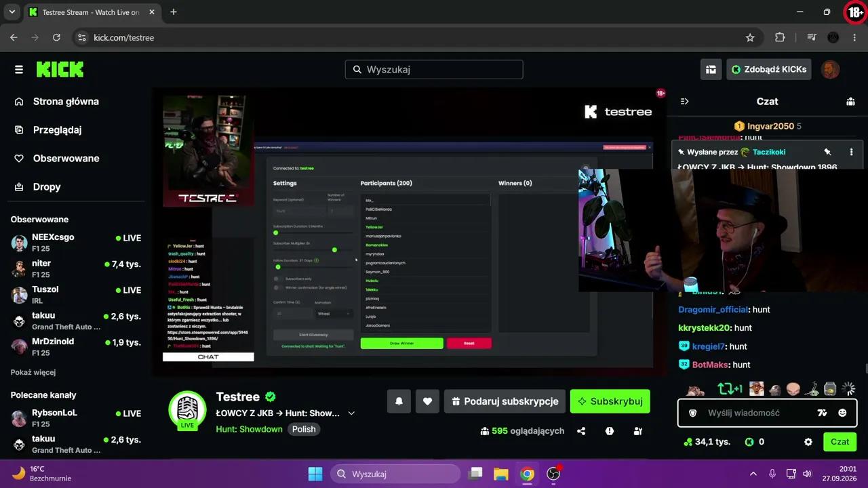Click the BotMaks username in chat

pos(711,365)
